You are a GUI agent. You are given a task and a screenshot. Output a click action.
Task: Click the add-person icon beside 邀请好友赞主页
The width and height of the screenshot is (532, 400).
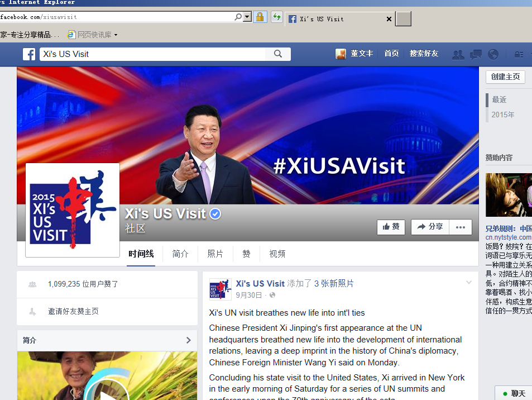(32, 311)
